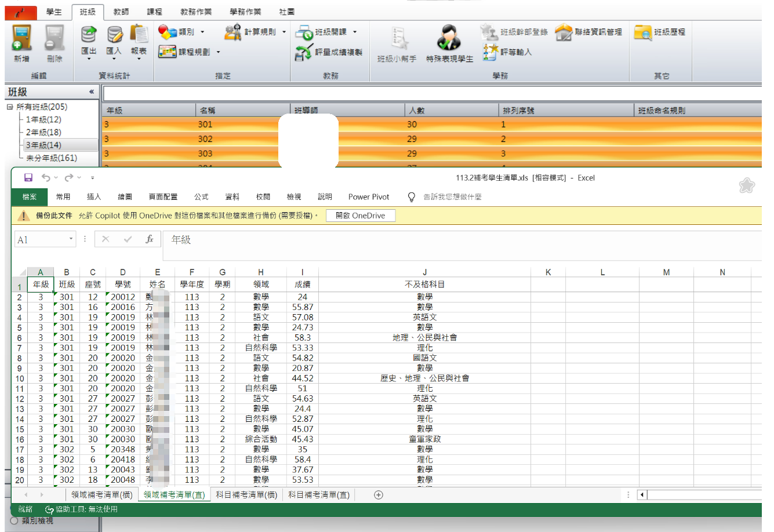Open the 課程規劃 dropdown arrow
Viewport: 774px width, 532px height.
(219, 52)
